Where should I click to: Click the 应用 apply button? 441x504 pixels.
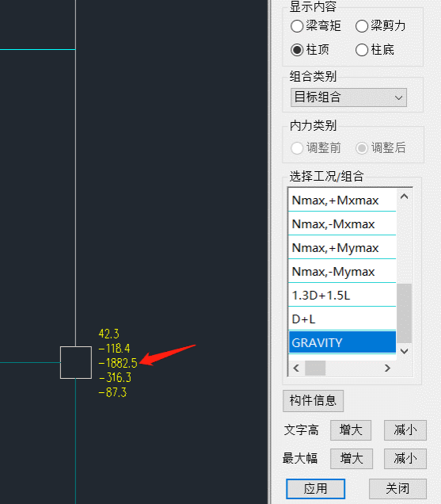click(x=315, y=489)
